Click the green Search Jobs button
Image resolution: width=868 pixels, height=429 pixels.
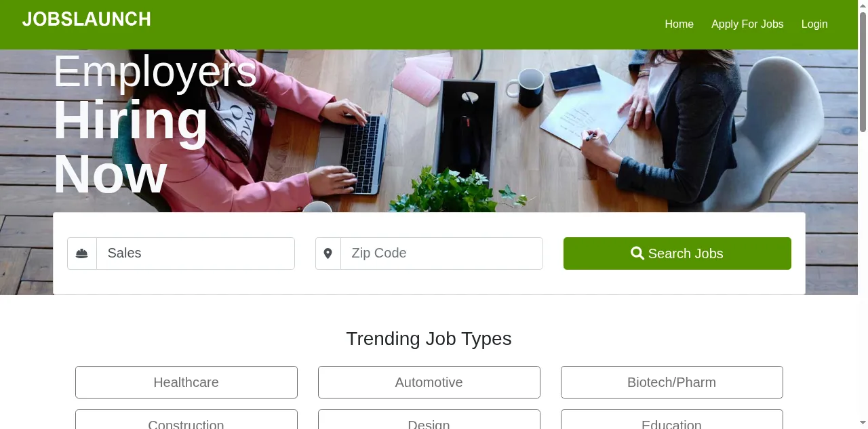[x=677, y=253]
